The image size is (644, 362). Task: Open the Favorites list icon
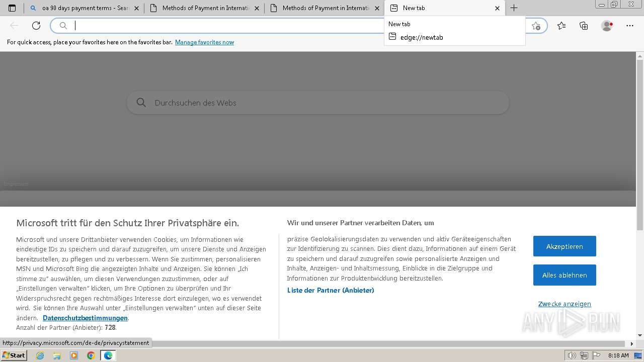(x=561, y=26)
